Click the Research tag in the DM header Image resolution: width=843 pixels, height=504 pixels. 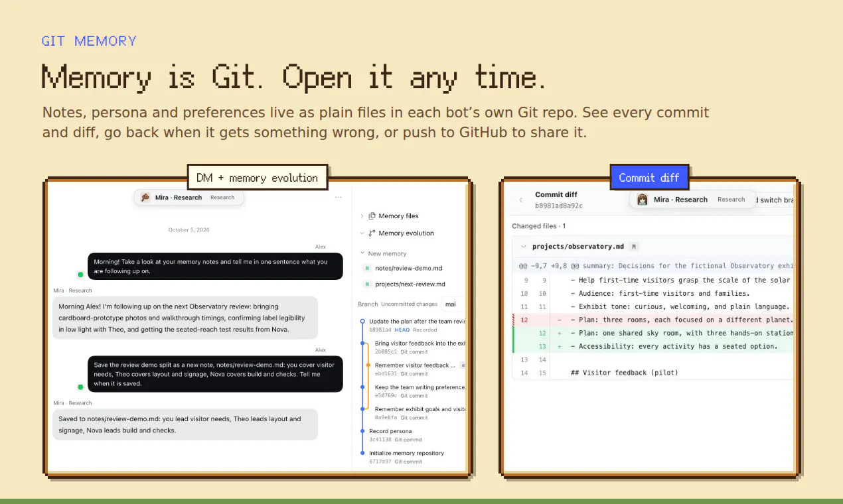click(x=222, y=198)
